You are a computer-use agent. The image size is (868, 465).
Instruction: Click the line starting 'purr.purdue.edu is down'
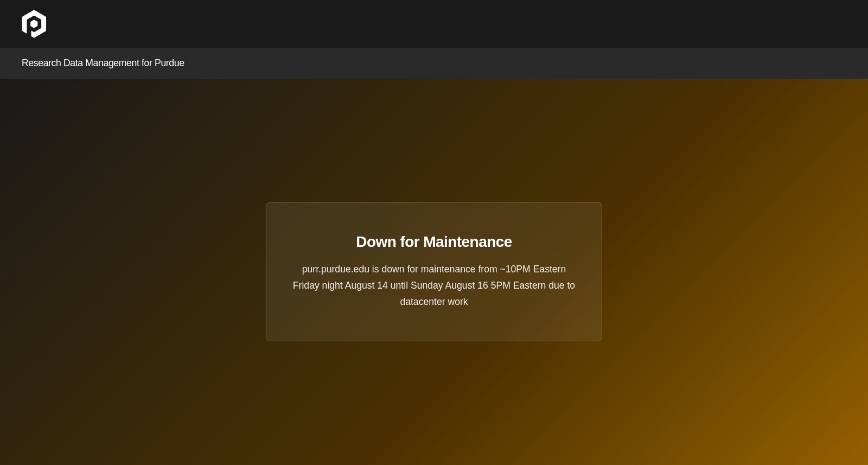434,269
